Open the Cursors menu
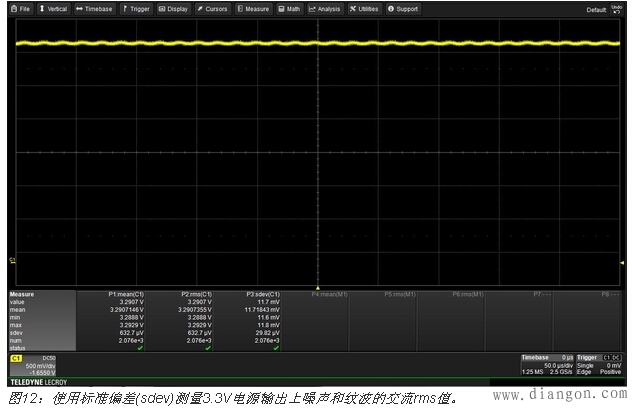The height and width of the screenshot is (408, 633). tap(212, 8)
